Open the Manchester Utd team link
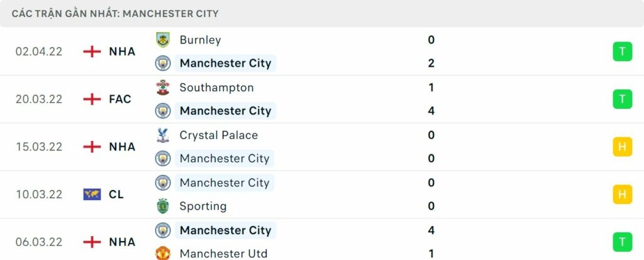 coord(223,253)
